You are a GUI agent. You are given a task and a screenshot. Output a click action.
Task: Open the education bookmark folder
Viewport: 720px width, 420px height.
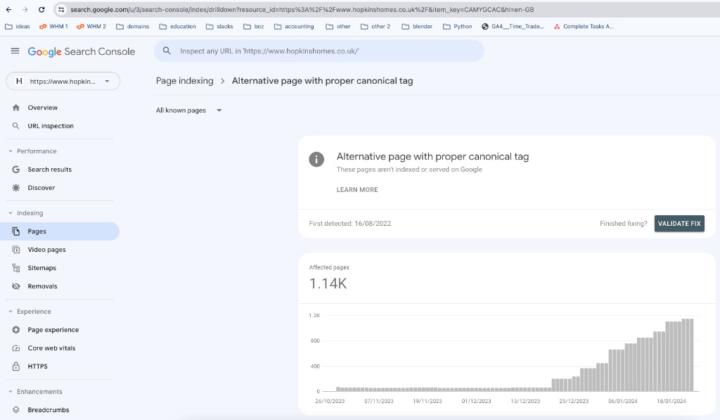pos(178,27)
